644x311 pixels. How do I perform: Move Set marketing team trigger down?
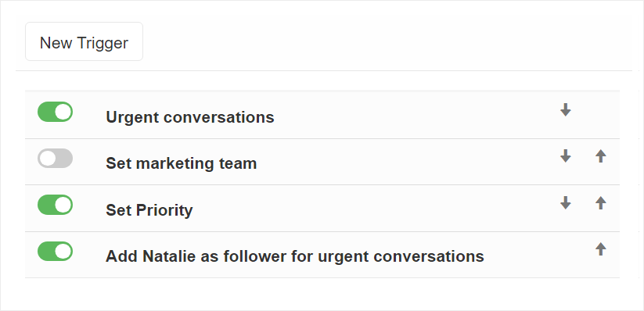click(566, 156)
